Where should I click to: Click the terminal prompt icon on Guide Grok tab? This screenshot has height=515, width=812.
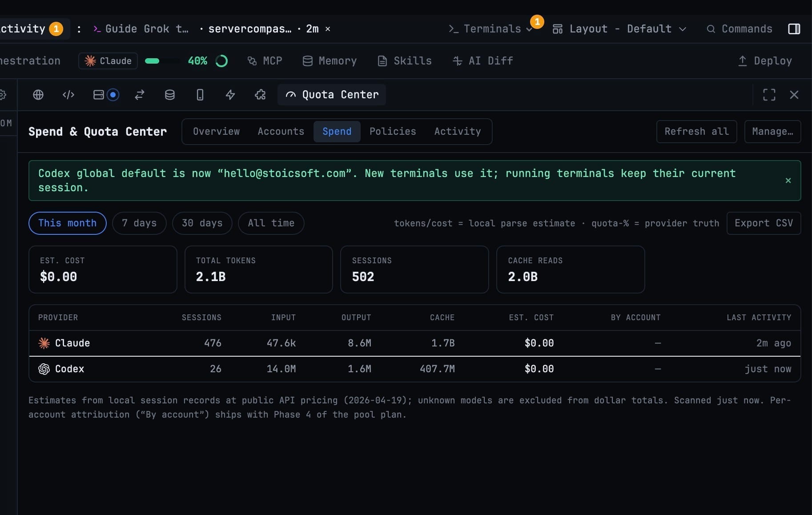coord(96,29)
